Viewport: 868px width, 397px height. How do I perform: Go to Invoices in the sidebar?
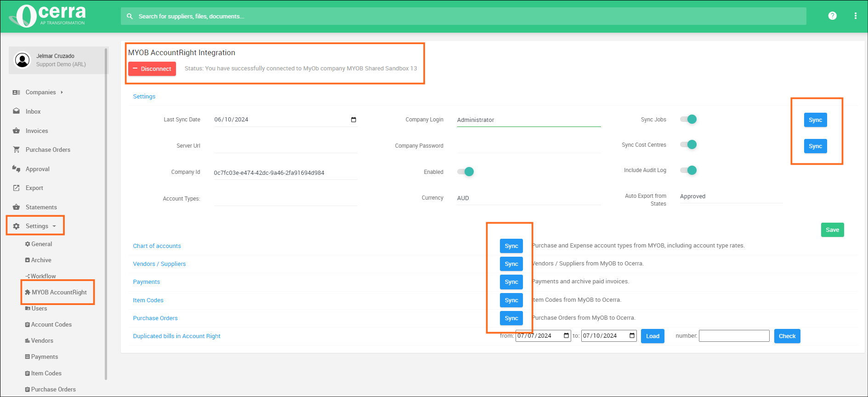pyautogui.click(x=37, y=131)
